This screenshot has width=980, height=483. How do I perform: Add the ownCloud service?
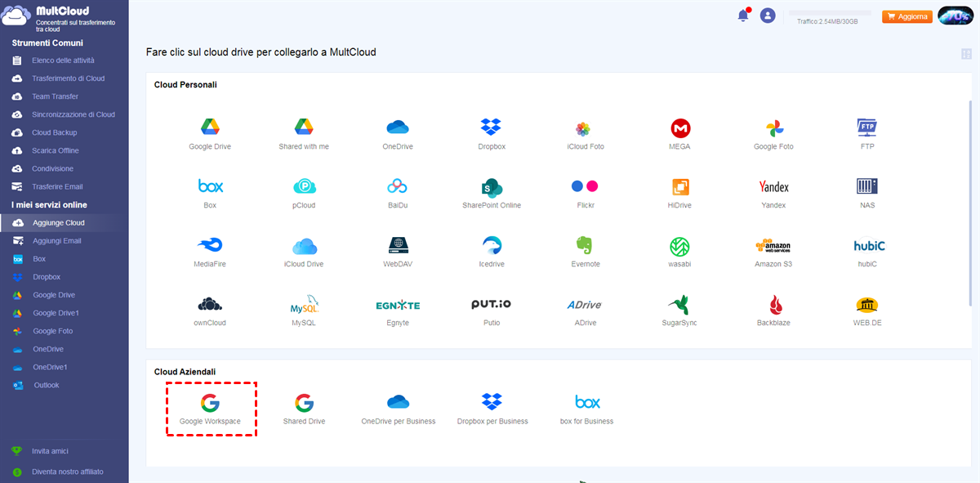pos(210,304)
